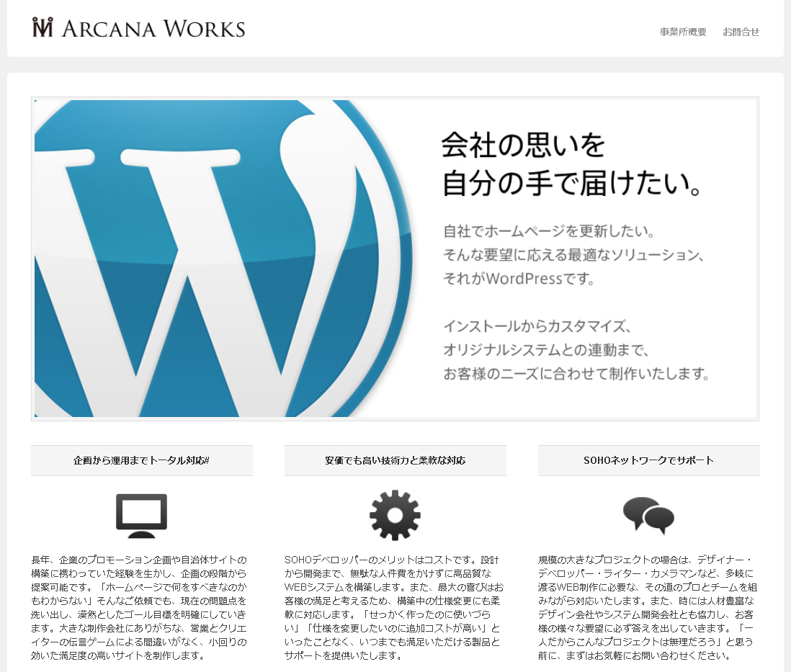The height and width of the screenshot is (672, 791).
Task: Click the Arcana Works logo emblem
Action: coord(43,27)
